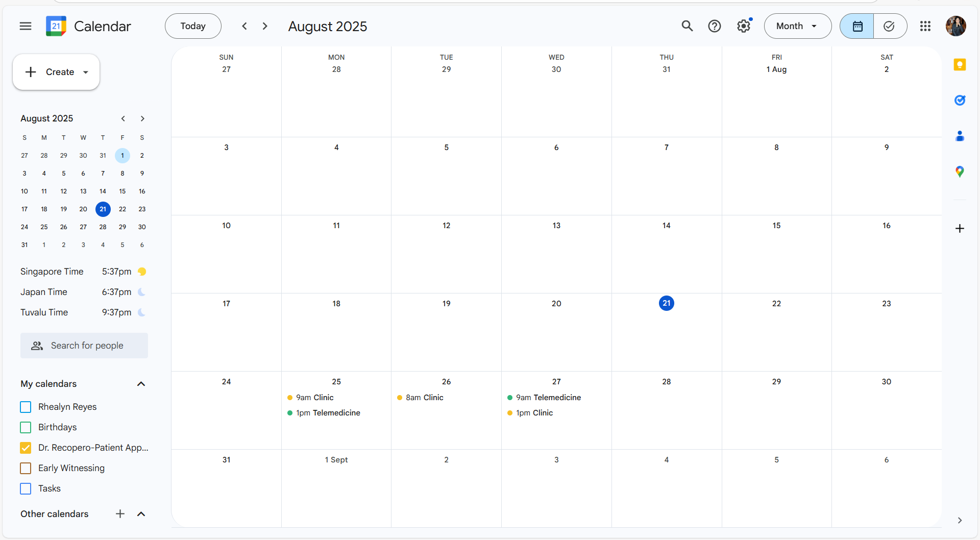The height and width of the screenshot is (540, 980).
Task: Uncheck the Dr. Recopero-Patient calendar
Action: pyautogui.click(x=26, y=448)
